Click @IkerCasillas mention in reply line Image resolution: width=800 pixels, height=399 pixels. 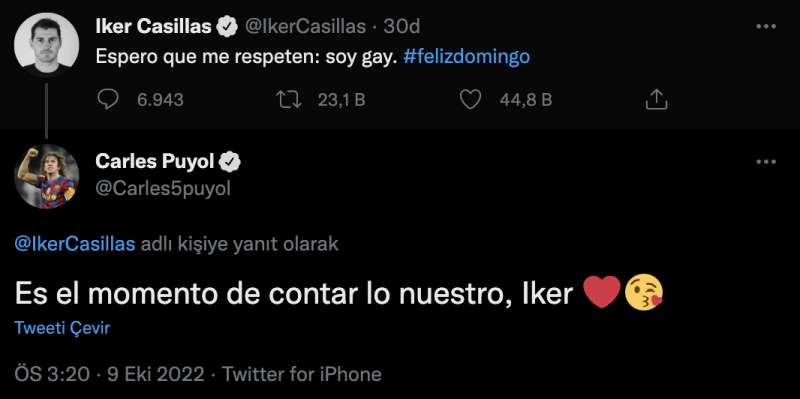[x=75, y=244]
